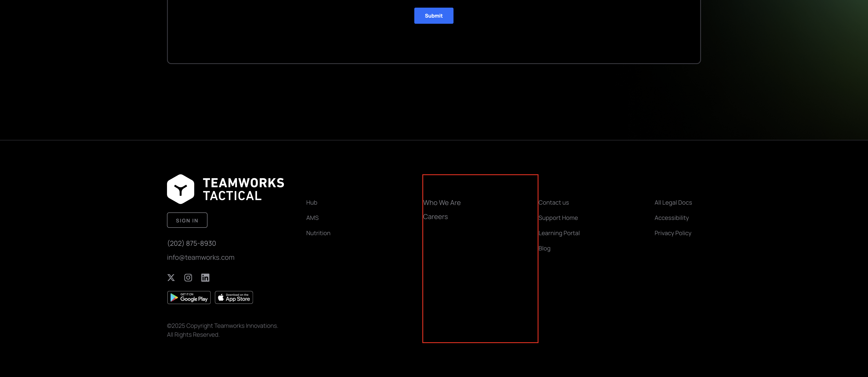
Task: Click the Contact us link
Action: (553, 203)
